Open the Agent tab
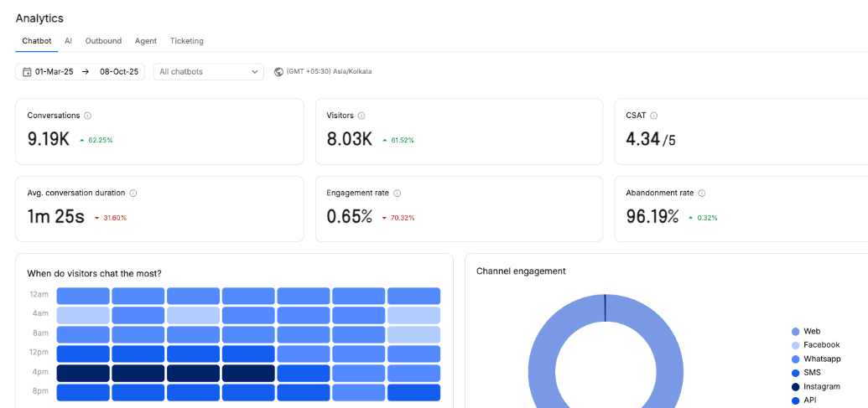 point(146,41)
